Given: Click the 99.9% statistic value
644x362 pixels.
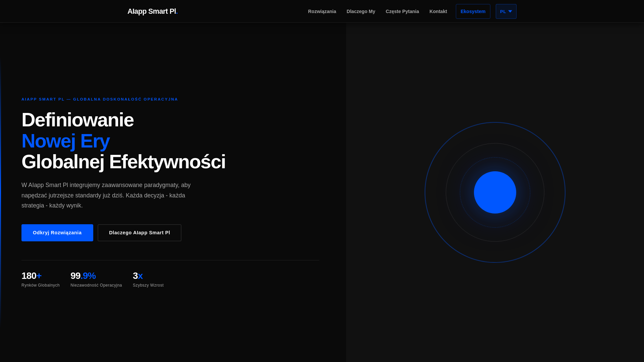Looking at the screenshot, I should click(x=83, y=276).
